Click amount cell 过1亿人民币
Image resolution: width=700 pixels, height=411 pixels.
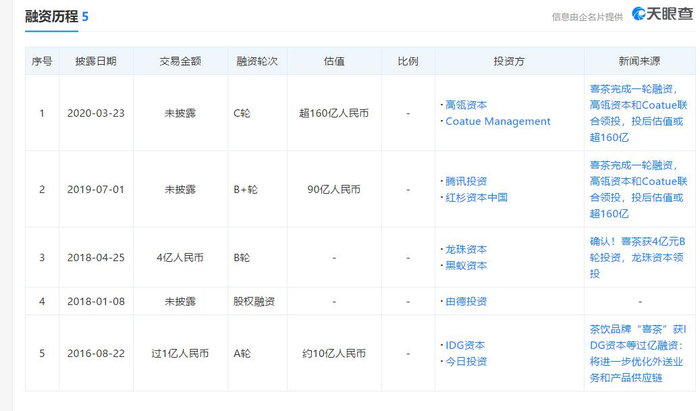[x=180, y=353]
